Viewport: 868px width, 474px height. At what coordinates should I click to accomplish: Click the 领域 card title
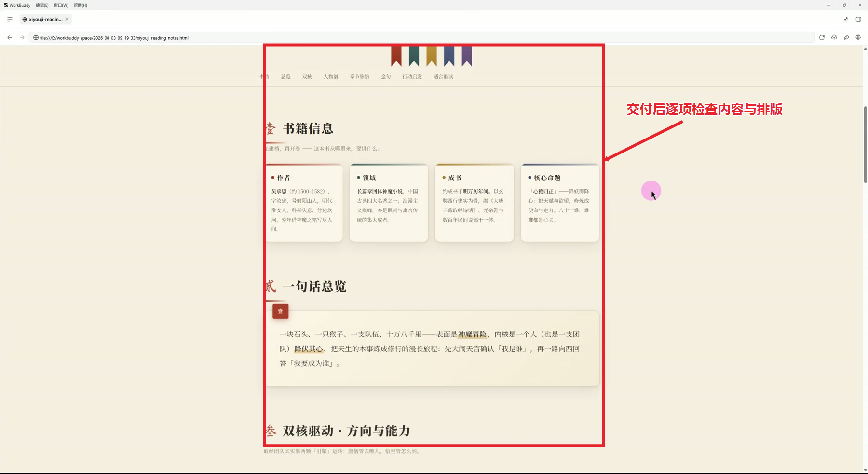click(x=369, y=178)
